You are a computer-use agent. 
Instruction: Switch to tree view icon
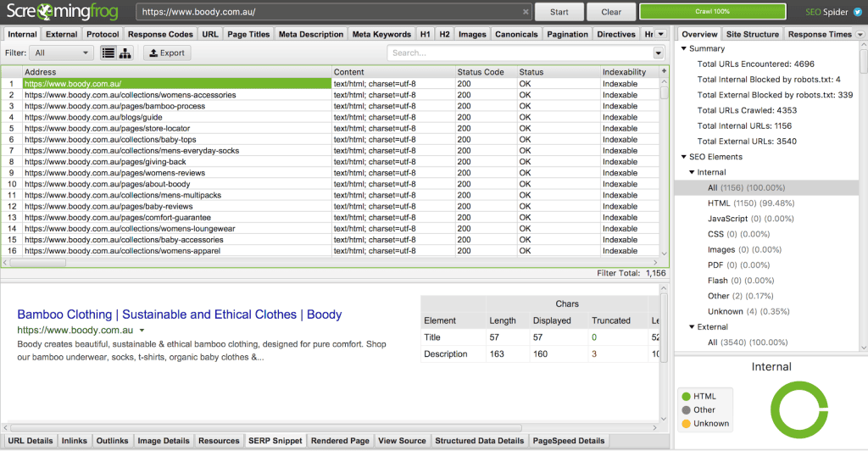pos(125,53)
